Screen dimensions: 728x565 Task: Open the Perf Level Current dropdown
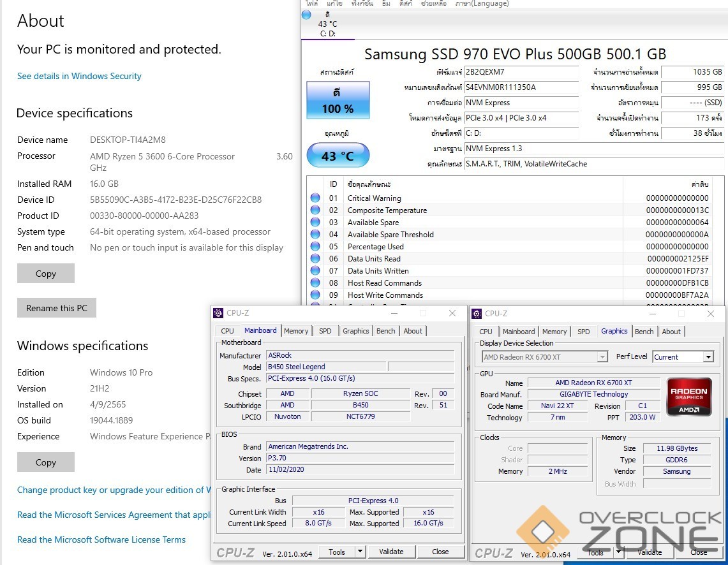(708, 357)
